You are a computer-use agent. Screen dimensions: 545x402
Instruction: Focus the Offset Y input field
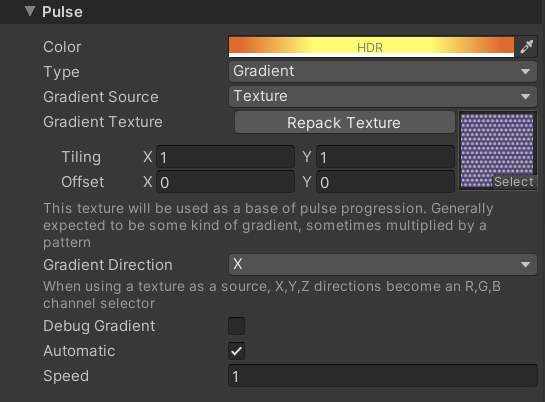point(385,182)
